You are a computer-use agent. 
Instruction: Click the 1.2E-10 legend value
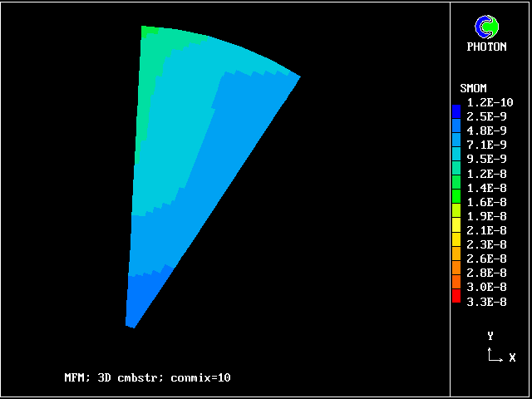tap(490, 102)
